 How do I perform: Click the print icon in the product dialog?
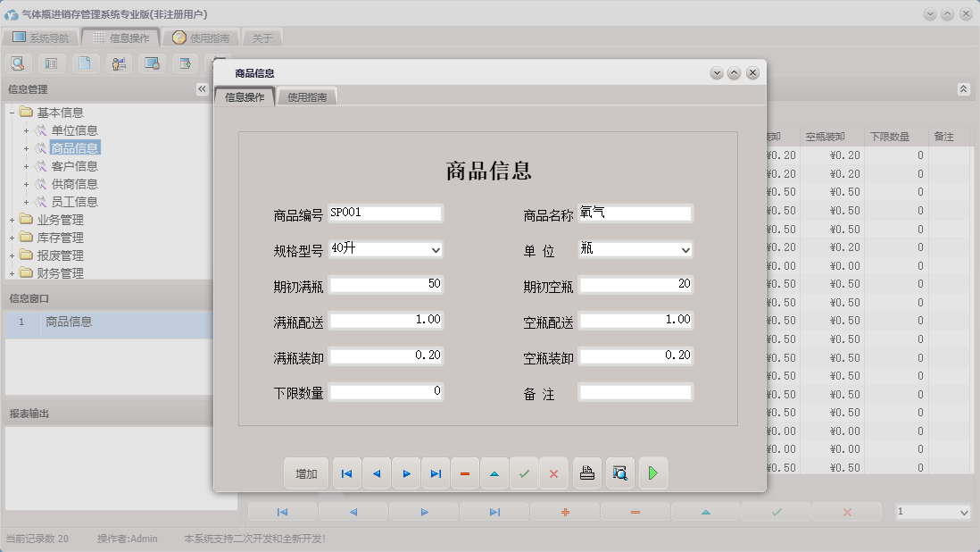[586, 473]
